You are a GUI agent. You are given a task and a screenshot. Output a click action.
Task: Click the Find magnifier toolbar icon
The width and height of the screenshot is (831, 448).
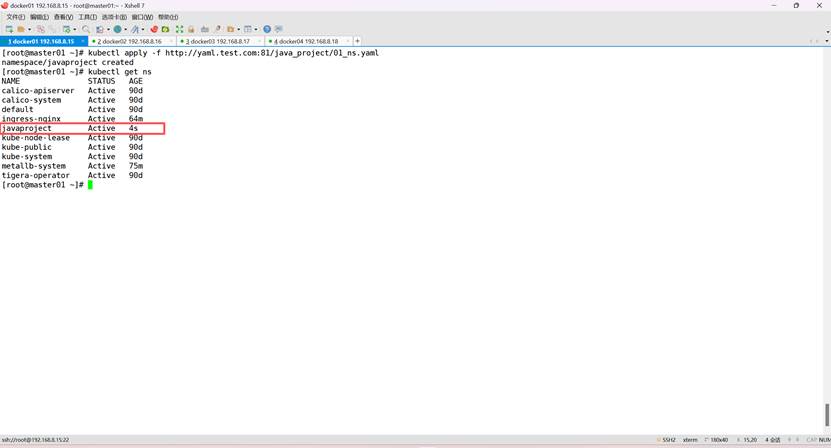tap(86, 29)
